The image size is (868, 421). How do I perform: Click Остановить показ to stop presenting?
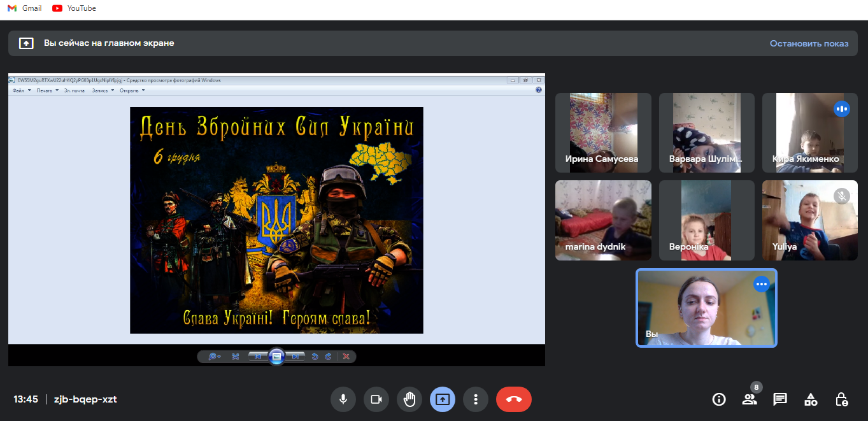pos(809,43)
